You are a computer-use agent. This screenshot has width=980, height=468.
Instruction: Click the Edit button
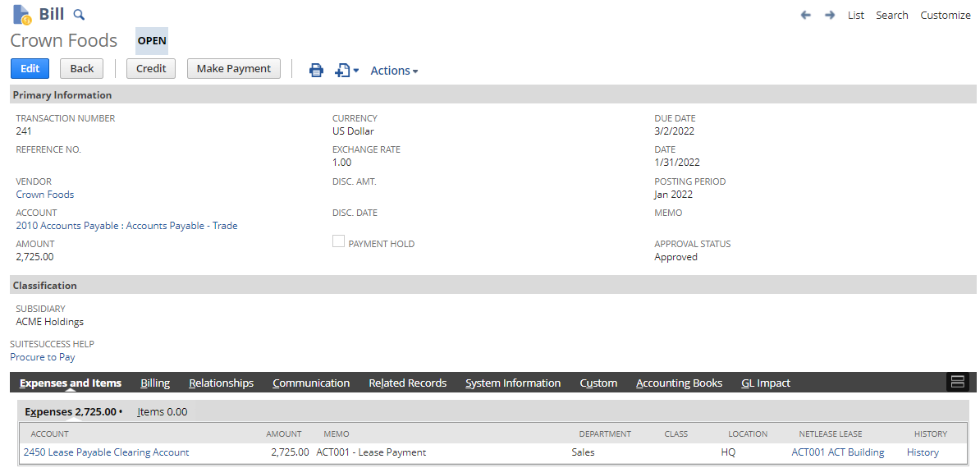pyautogui.click(x=30, y=69)
